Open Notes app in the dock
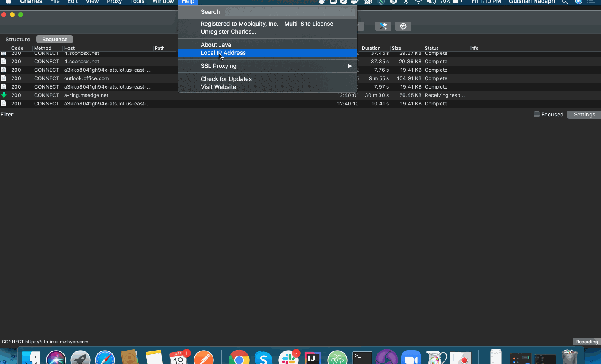Screen dimensions: 601x364 tap(154, 358)
